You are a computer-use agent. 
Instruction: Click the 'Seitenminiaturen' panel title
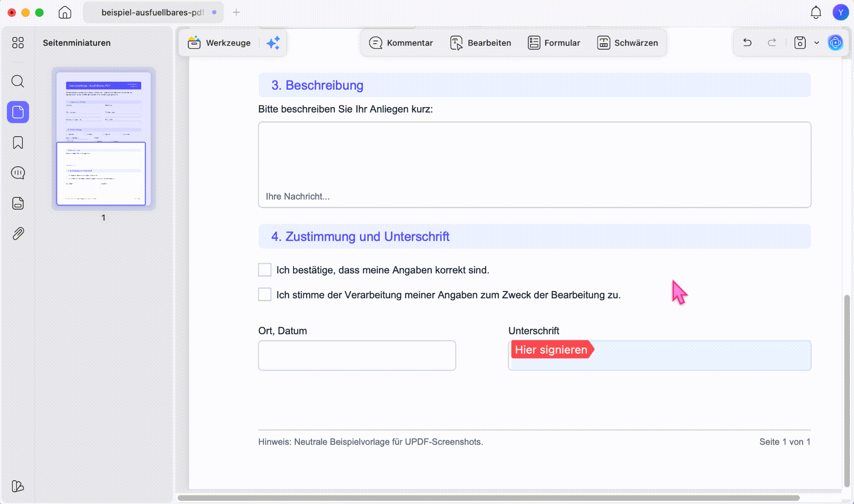(x=77, y=43)
